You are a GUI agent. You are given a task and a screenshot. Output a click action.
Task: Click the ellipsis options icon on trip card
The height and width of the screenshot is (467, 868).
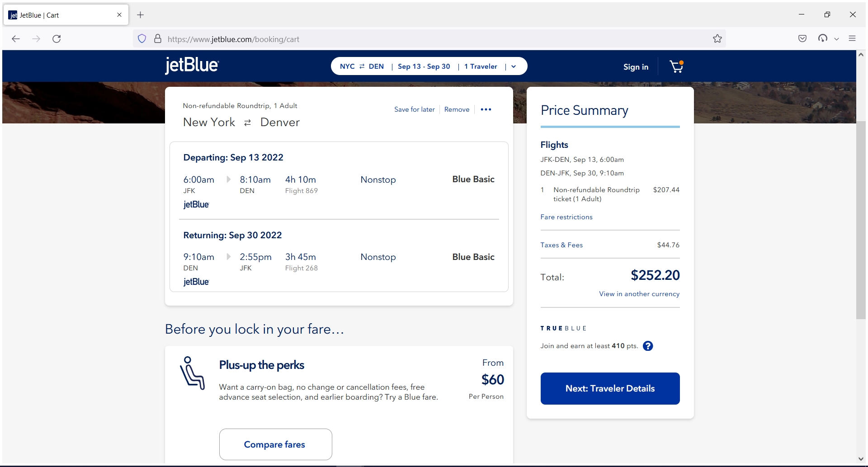(486, 109)
